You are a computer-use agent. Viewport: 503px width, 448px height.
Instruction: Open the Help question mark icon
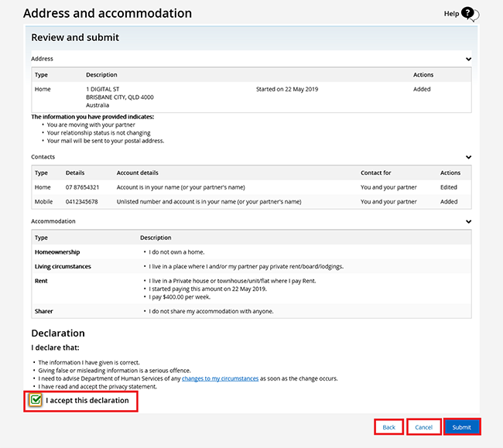(467, 13)
